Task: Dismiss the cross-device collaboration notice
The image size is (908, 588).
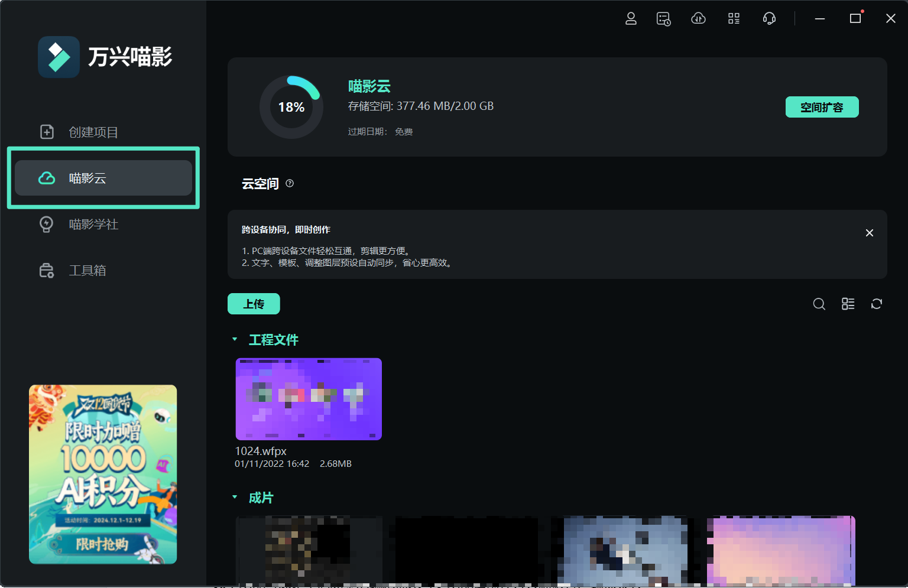Action: (x=869, y=233)
